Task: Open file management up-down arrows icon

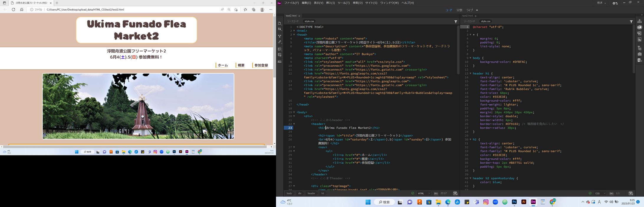Action: [280, 29]
